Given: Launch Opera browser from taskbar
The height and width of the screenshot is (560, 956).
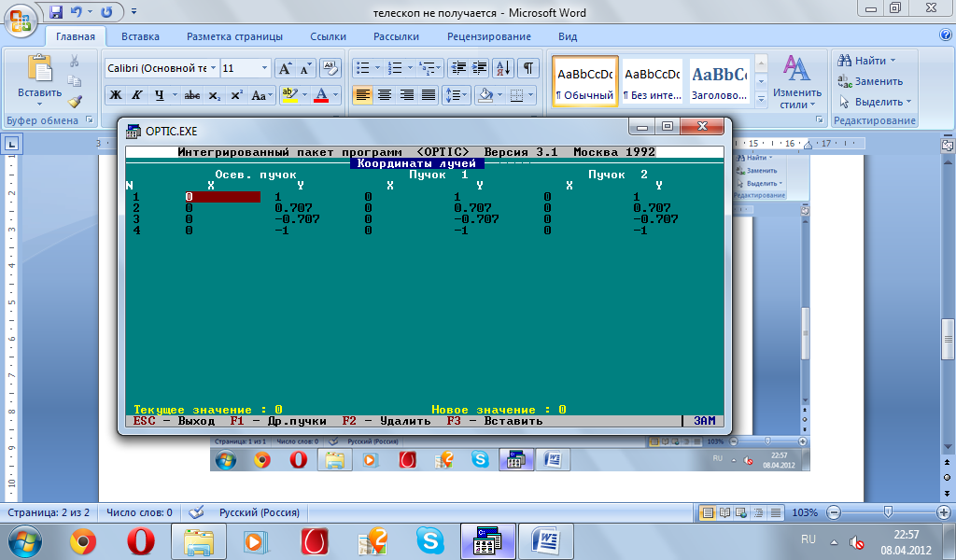Looking at the screenshot, I should [x=140, y=540].
